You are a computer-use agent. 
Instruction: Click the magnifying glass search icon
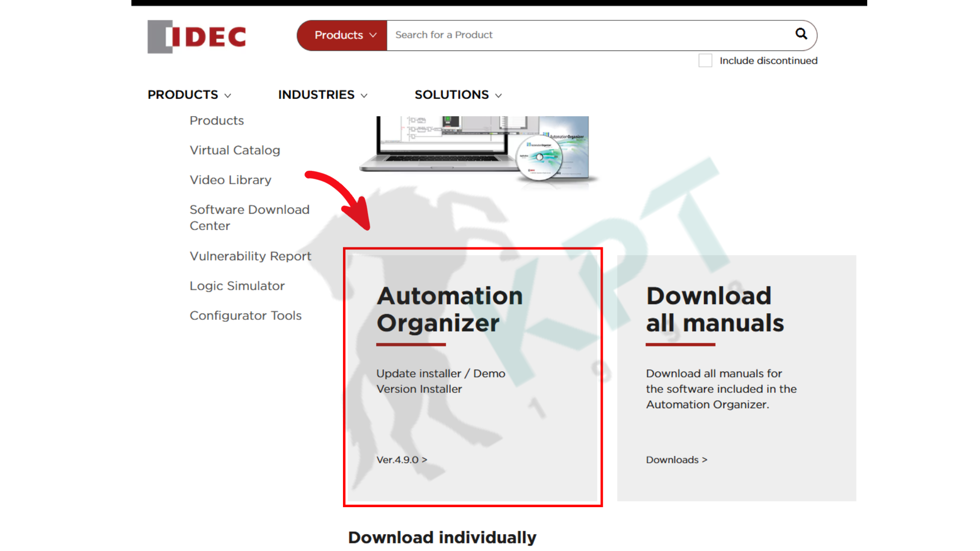[801, 34]
